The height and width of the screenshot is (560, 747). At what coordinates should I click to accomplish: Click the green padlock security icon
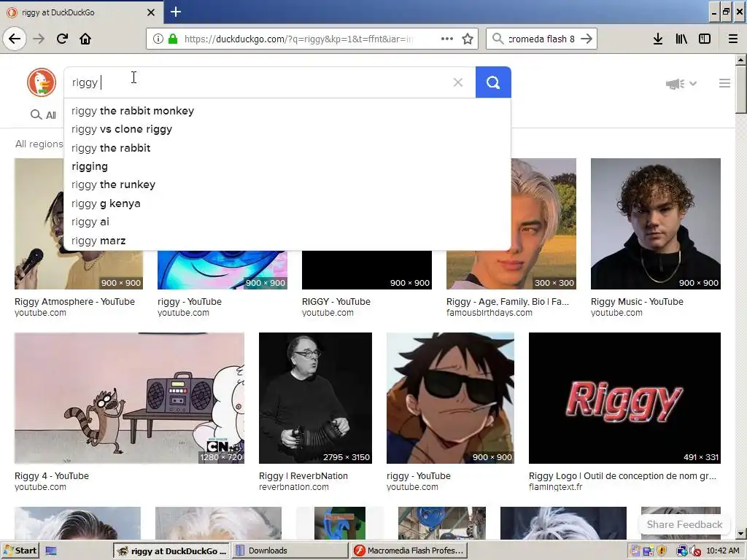173,39
